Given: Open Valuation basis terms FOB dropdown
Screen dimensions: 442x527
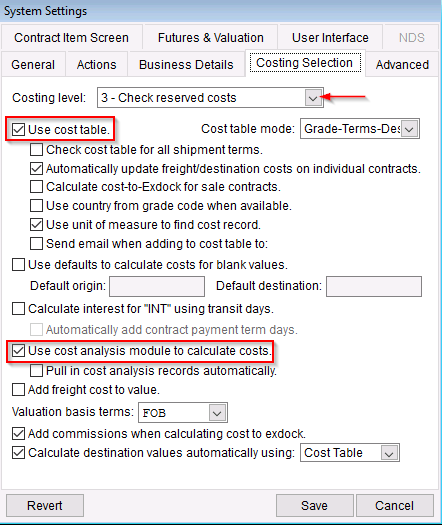Looking at the screenshot, I should (217, 413).
